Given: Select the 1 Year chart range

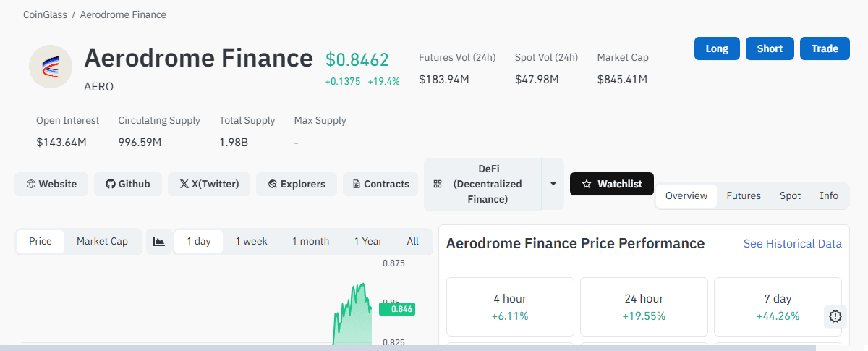Looking at the screenshot, I should click(368, 241).
